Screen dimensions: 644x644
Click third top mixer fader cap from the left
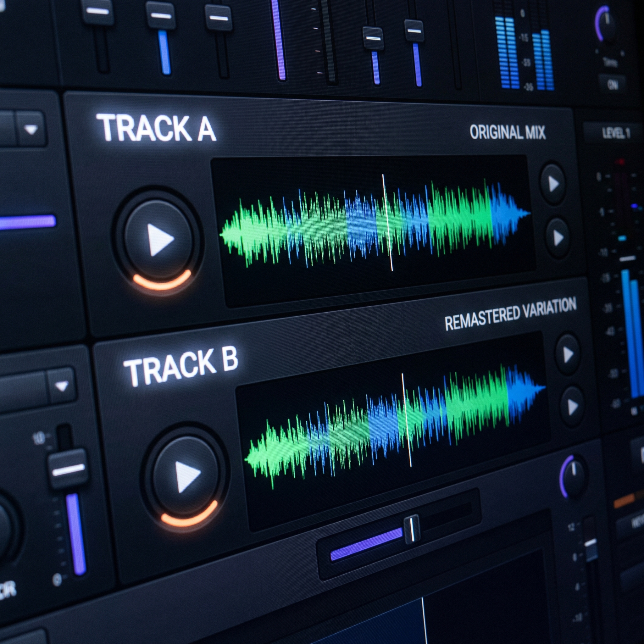pos(218,18)
